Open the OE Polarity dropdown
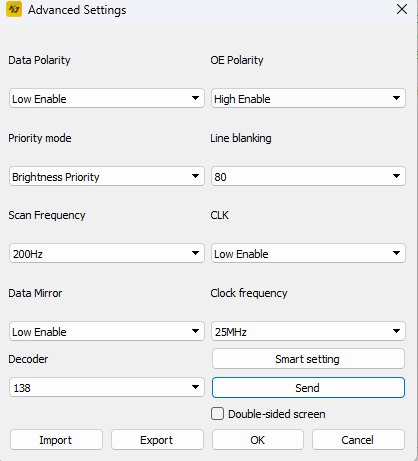 pyautogui.click(x=308, y=98)
